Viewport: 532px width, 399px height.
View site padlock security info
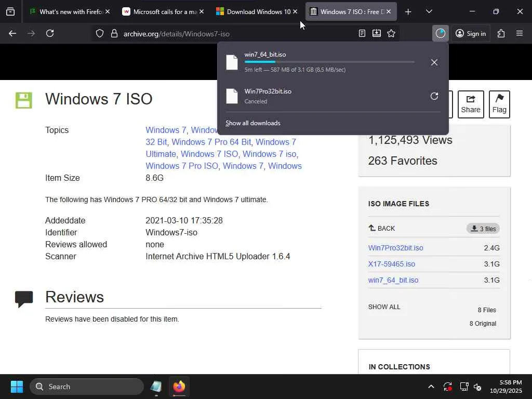[114, 33]
